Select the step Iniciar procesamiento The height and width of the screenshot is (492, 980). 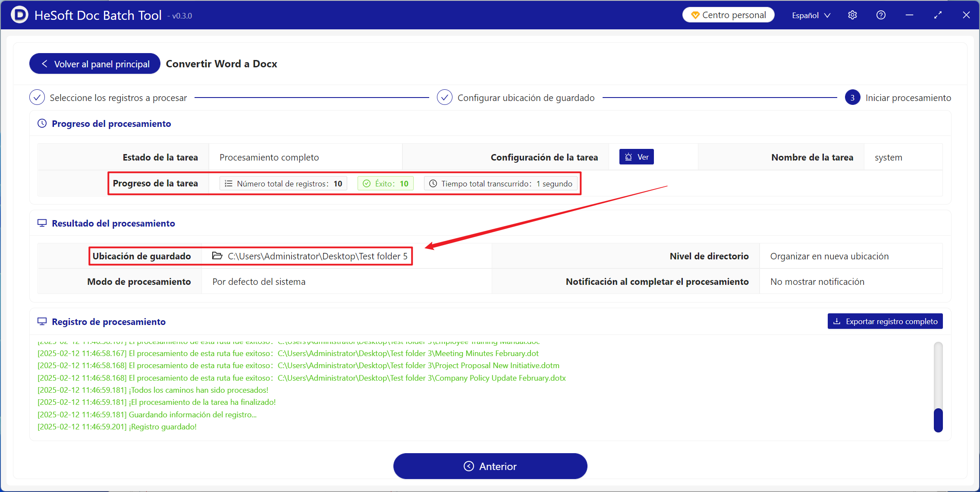pos(908,98)
